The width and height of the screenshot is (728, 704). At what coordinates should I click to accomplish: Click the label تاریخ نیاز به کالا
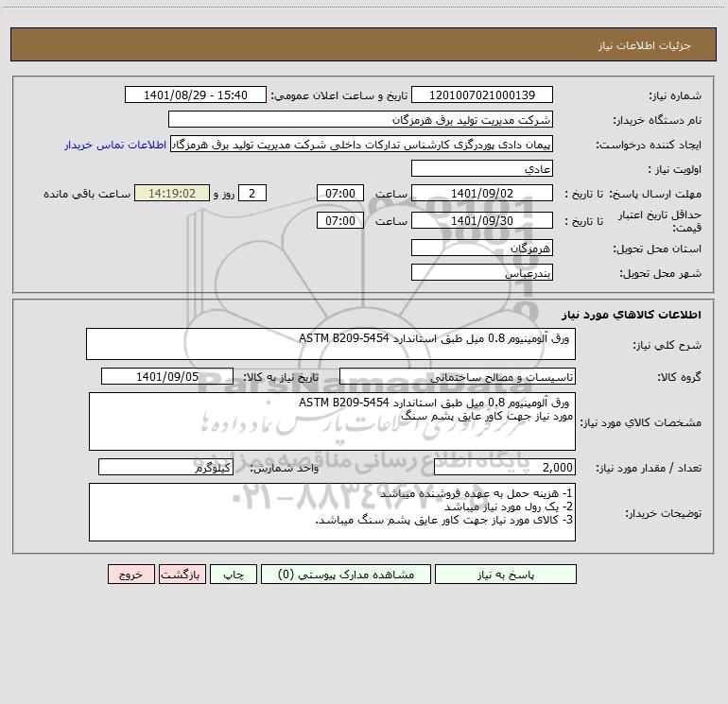pos(282,377)
